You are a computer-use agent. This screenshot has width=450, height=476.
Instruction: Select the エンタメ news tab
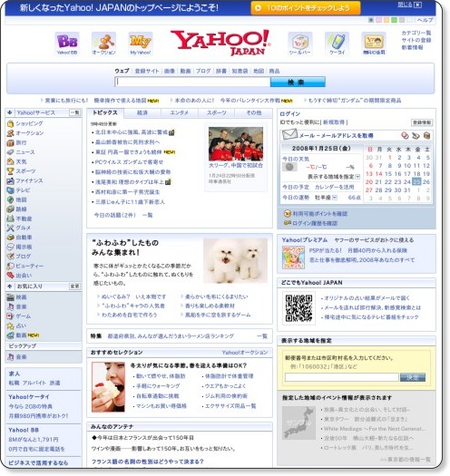pyautogui.click(x=180, y=113)
